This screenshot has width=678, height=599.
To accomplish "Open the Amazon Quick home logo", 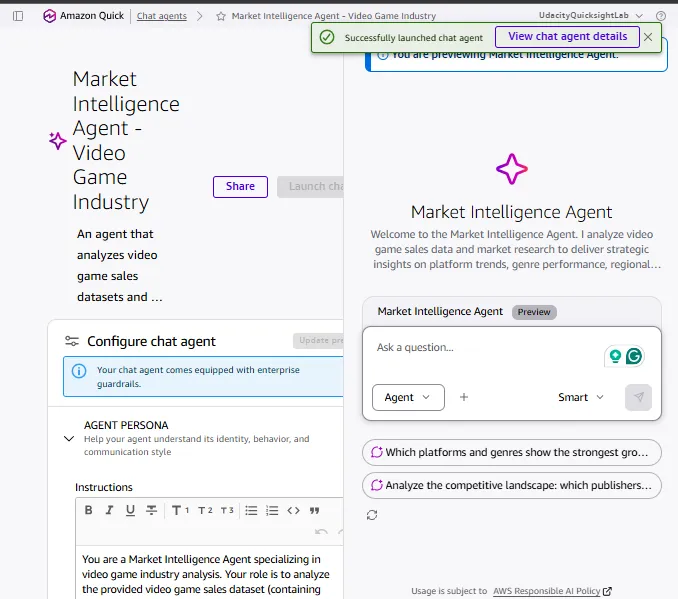I will [83, 16].
